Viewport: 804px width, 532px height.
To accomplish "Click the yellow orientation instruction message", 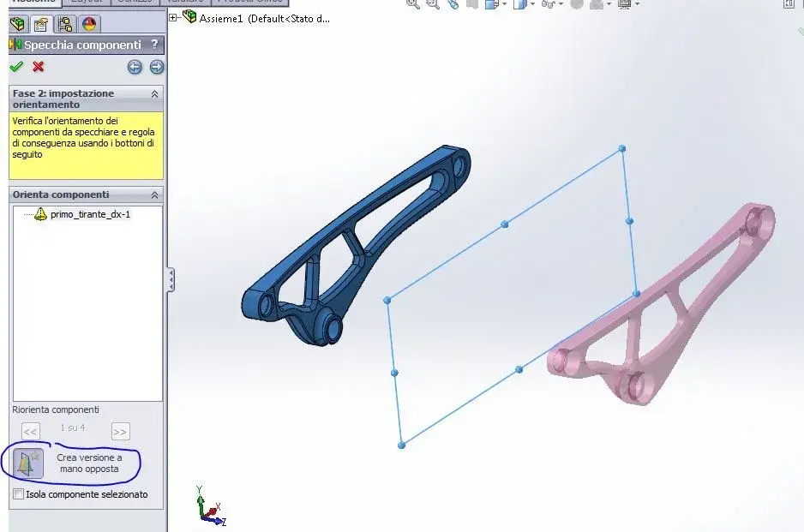I will (x=86, y=146).
